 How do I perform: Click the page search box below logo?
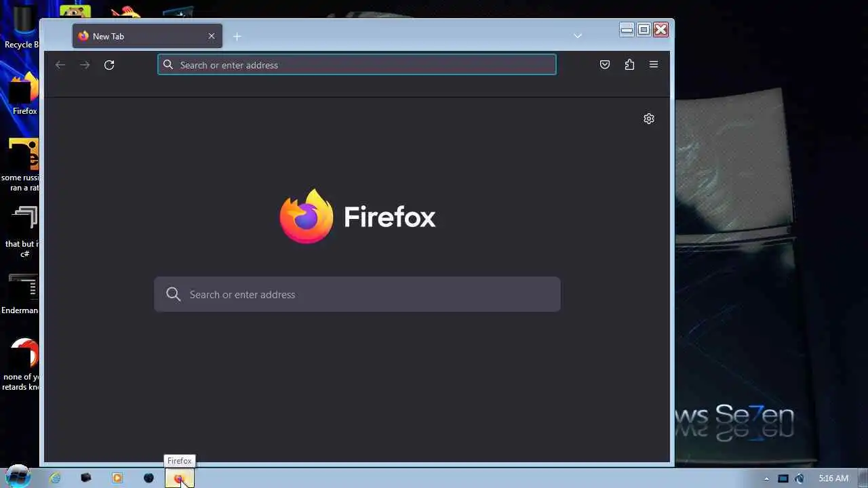[x=357, y=294]
